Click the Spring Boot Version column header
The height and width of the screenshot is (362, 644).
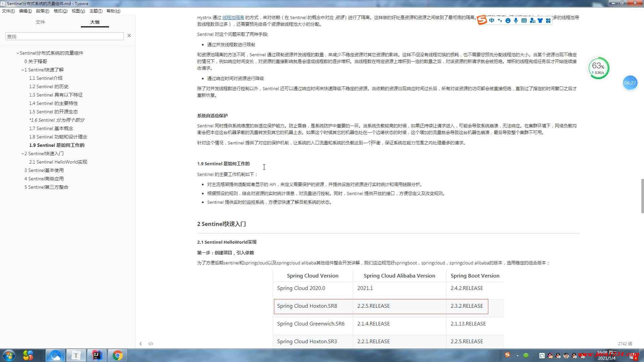coord(475,276)
